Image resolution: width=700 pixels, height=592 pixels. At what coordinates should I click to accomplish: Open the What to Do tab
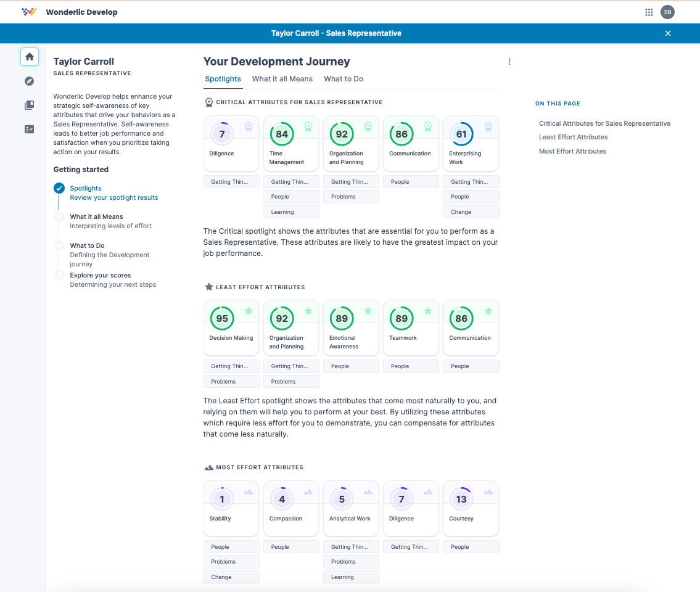pyautogui.click(x=343, y=79)
